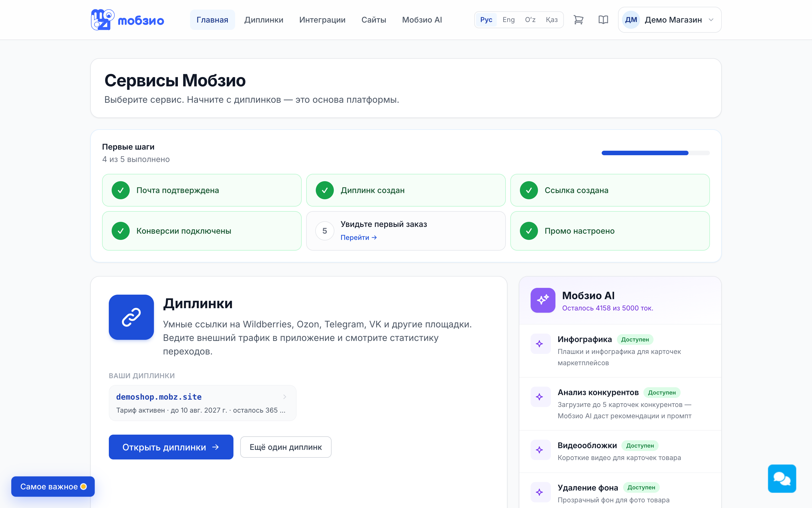Click the Промо настроено label
Screen dimensions: 812x508
coord(579,231)
